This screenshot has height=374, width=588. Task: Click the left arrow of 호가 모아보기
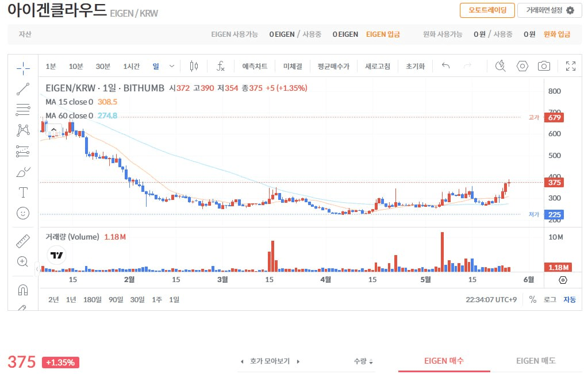coord(242,361)
